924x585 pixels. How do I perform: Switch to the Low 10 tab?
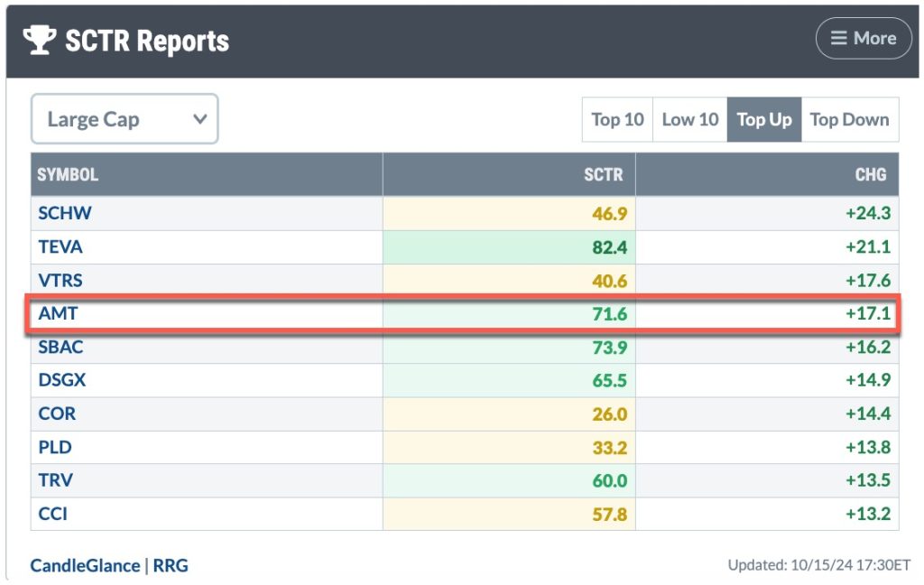tap(690, 119)
